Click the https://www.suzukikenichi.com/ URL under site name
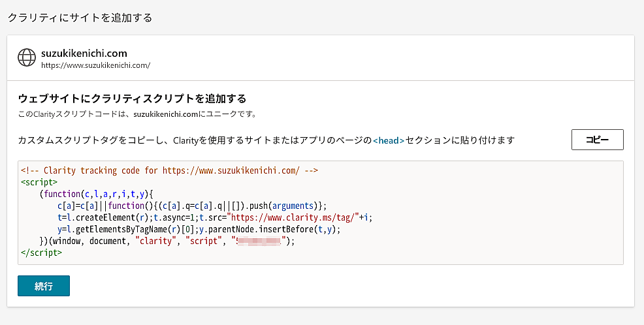The width and height of the screenshot is (644, 325). tap(95, 65)
